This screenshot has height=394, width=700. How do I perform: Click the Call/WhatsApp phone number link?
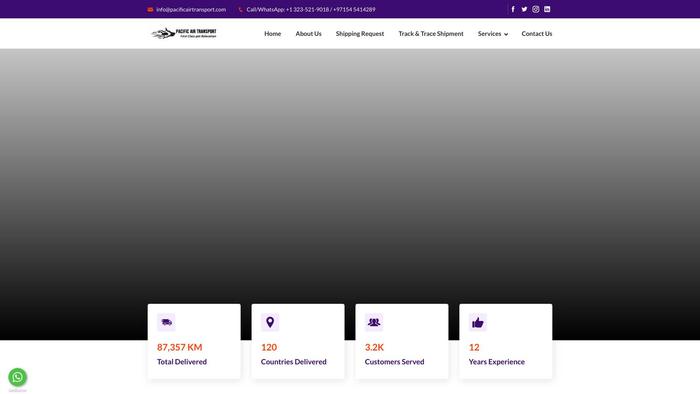click(x=311, y=9)
